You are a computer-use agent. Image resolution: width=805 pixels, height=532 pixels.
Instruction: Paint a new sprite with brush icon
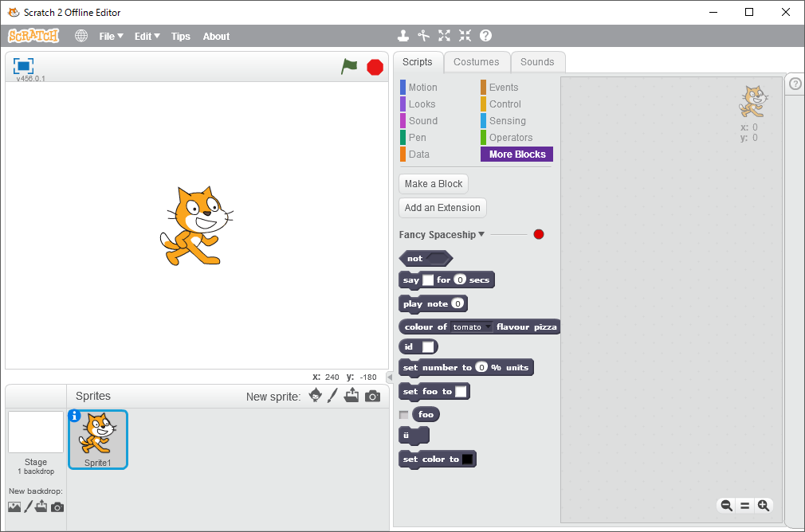pyautogui.click(x=333, y=396)
